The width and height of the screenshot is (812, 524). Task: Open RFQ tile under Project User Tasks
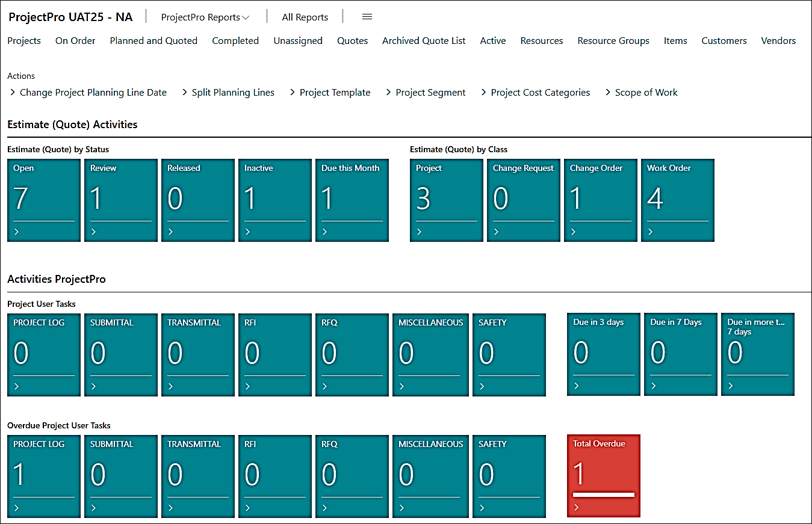tap(352, 355)
